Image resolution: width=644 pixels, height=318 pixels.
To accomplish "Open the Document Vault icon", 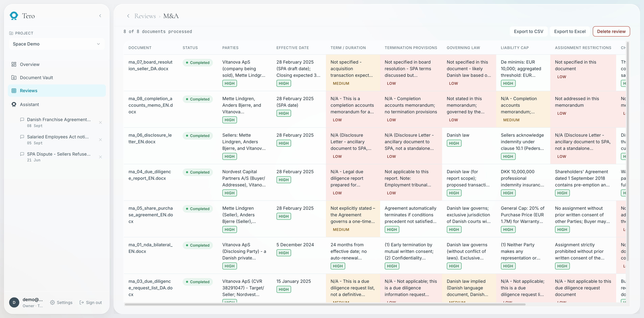I will (14, 77).
